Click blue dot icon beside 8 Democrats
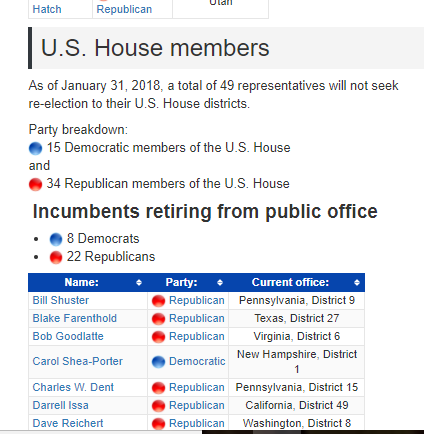The image size is (424, 434). [56, 239]
